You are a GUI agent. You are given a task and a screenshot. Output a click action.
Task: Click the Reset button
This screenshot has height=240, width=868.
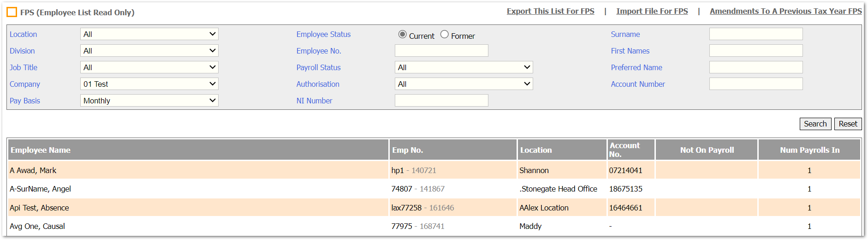point(848,124)
